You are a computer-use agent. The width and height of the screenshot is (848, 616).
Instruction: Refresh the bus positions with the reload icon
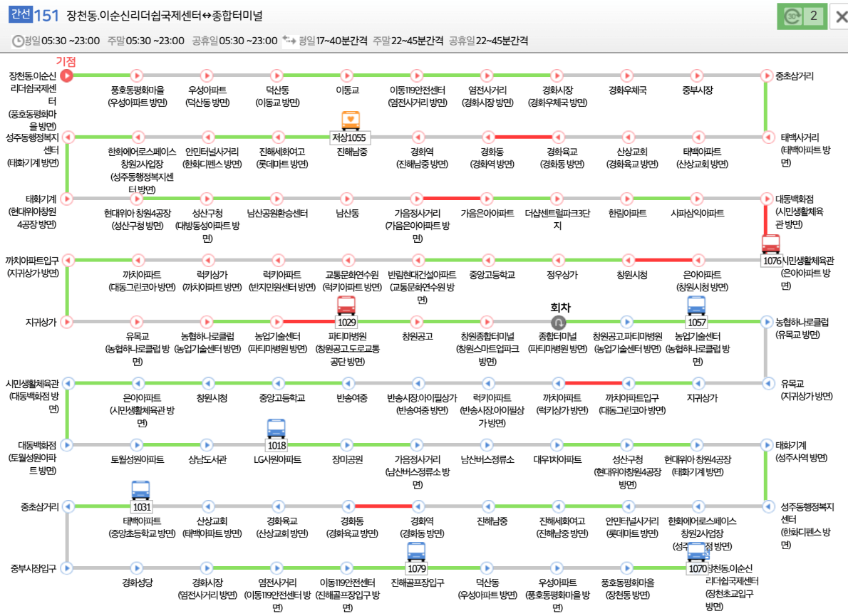point(793,16)
